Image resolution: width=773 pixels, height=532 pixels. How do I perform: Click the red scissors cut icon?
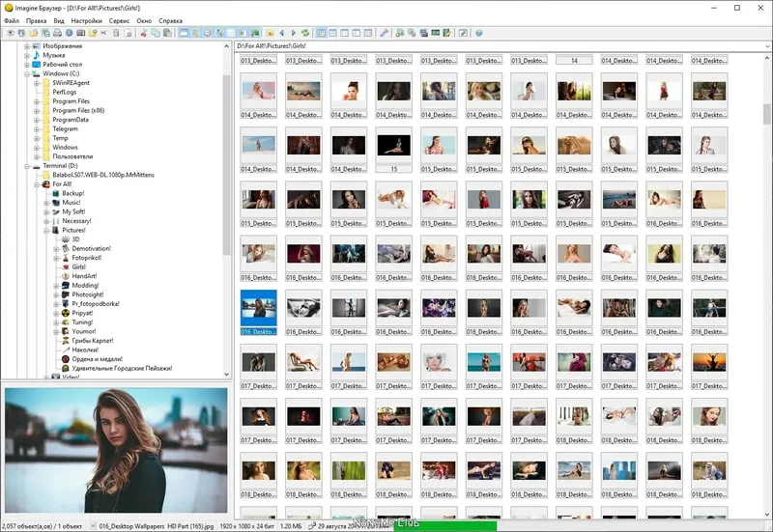coord(143,33)
